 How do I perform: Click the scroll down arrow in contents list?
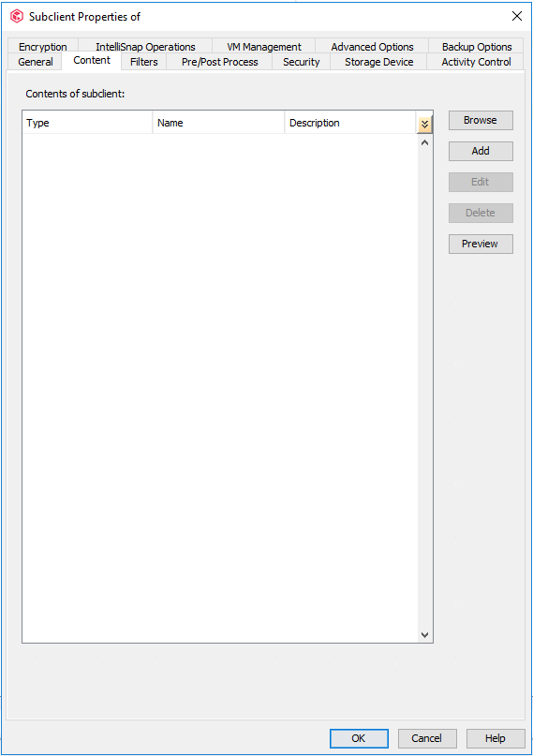click(x=424, y=635)
